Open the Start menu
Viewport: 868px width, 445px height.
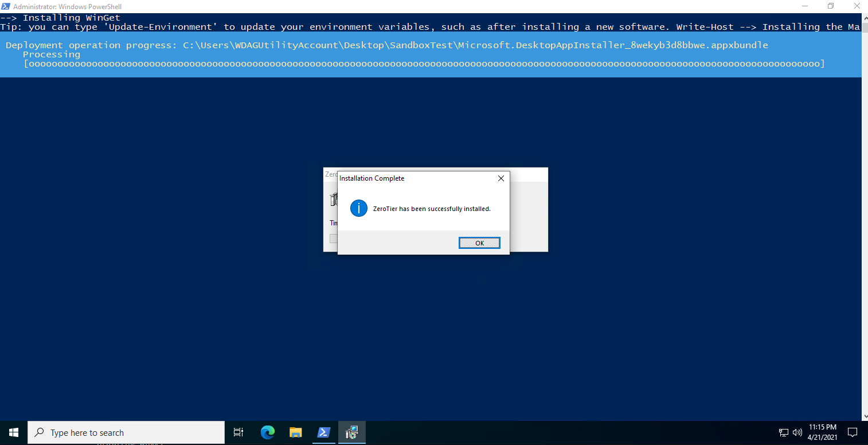(13, 432)
